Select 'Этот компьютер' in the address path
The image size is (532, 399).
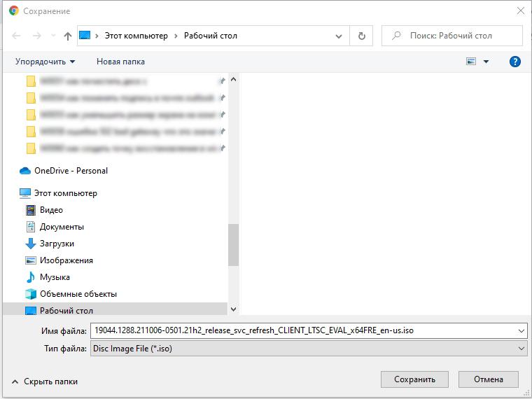click(136, 36)
